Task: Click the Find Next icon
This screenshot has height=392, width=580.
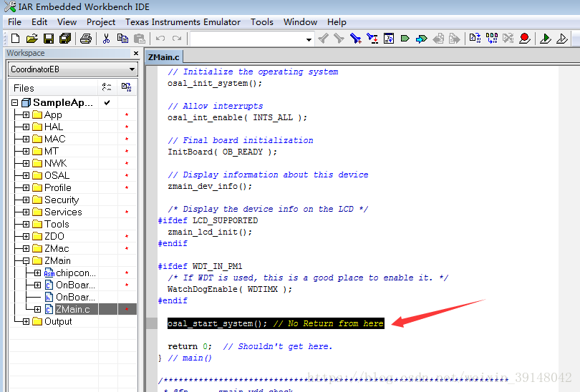Action: 339,39
